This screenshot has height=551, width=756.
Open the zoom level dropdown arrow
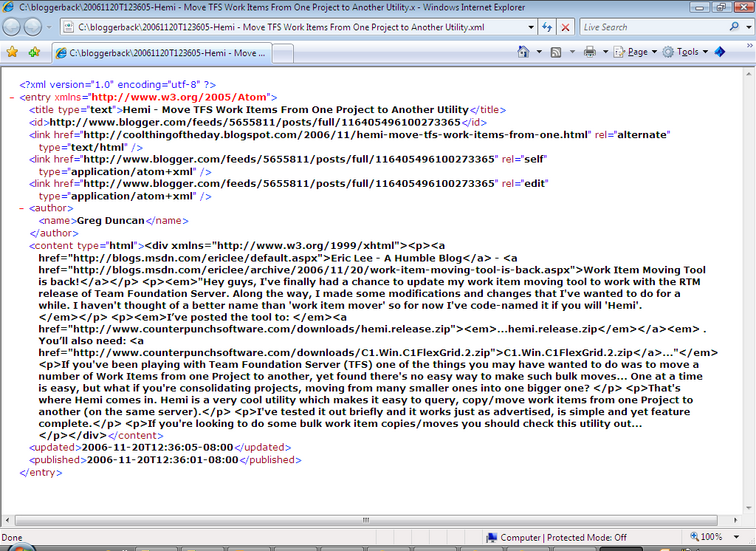[x=737, y=537]
